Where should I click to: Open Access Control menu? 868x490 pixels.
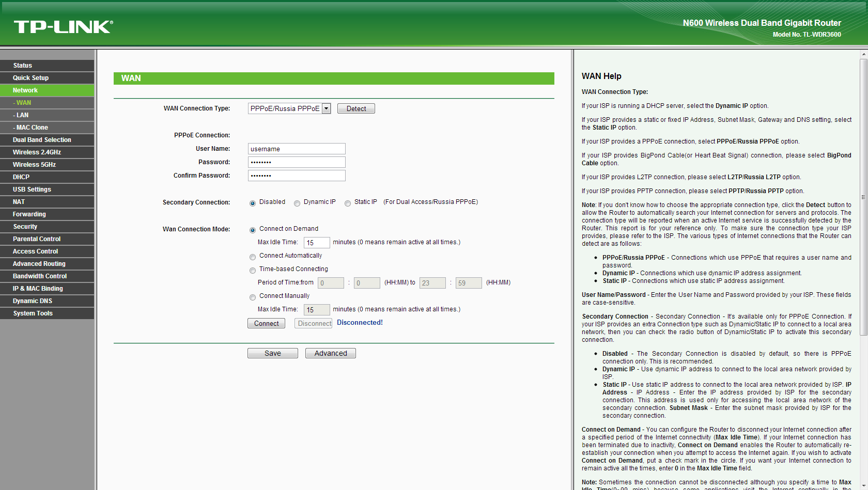point(47,251)
